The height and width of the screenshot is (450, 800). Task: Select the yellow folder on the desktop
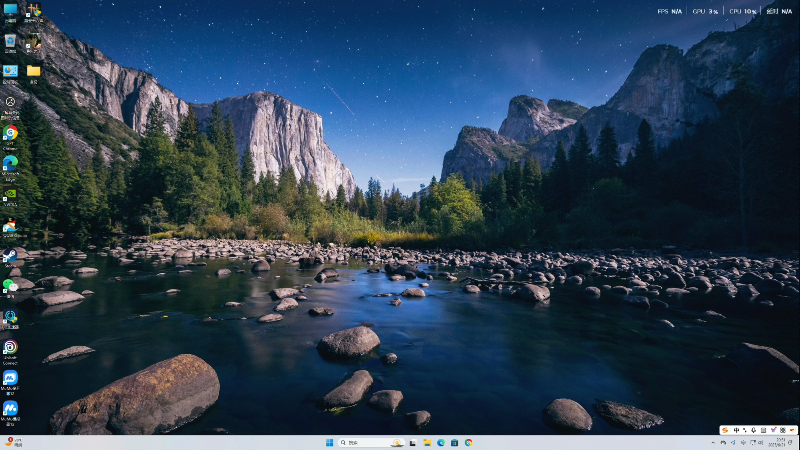(x=34, y=72)
